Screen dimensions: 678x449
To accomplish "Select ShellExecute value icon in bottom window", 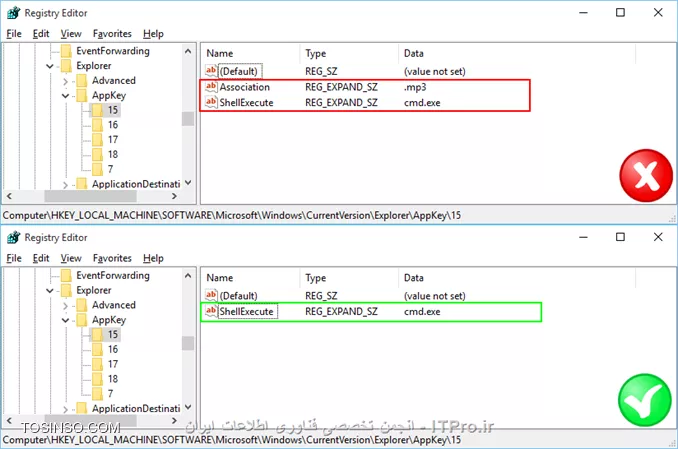I will coord(211,311).
